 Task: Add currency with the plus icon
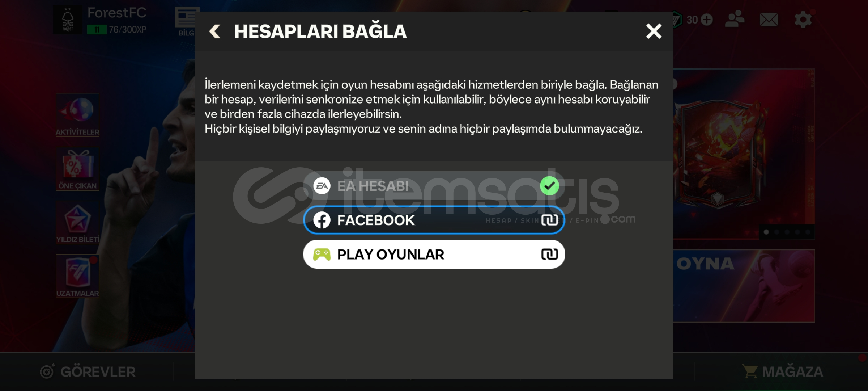click(707, 20)
